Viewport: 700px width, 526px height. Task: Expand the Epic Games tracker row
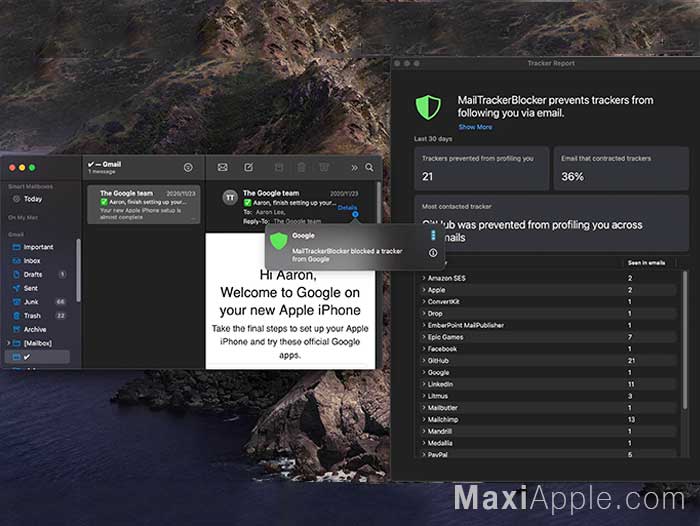click(x=424, y=337)
